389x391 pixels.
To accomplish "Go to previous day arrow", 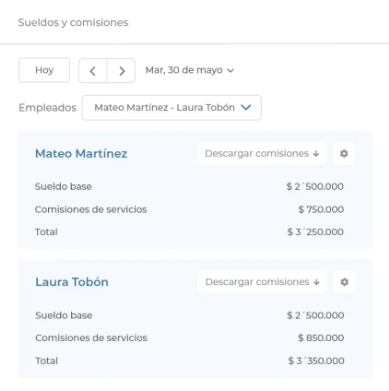I will 93,71.
